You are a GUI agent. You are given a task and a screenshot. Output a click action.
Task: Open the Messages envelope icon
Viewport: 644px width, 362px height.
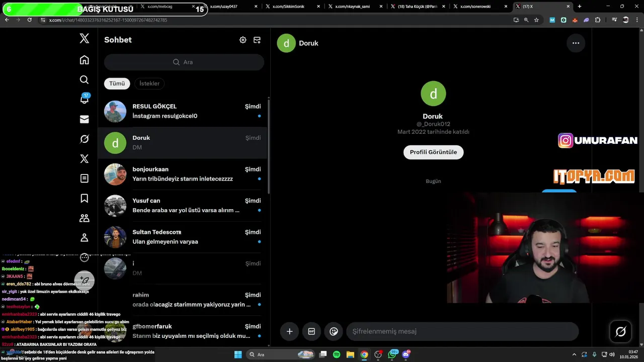click(x=85, y=119)
